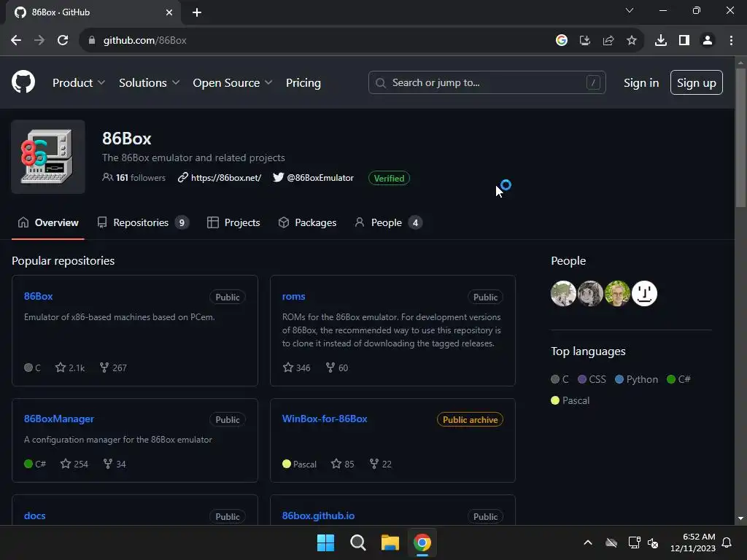View 86BoxManager 34 forks

(x=115, y=464)
